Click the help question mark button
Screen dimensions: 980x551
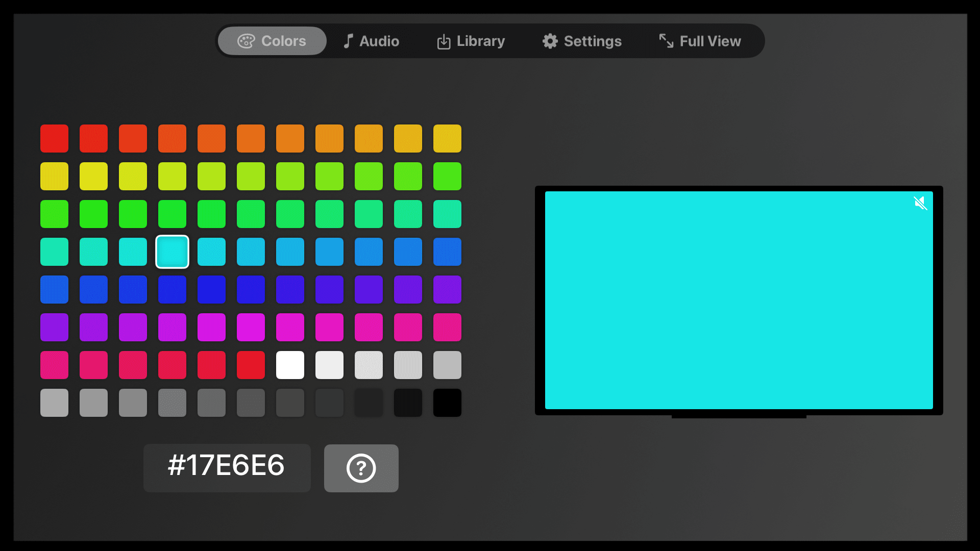361,468
